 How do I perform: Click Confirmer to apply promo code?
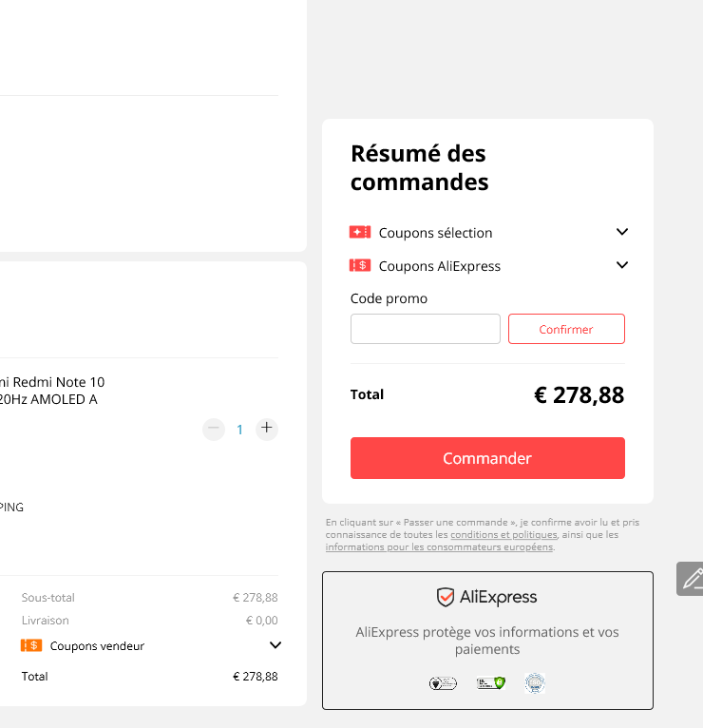point(566,329)
